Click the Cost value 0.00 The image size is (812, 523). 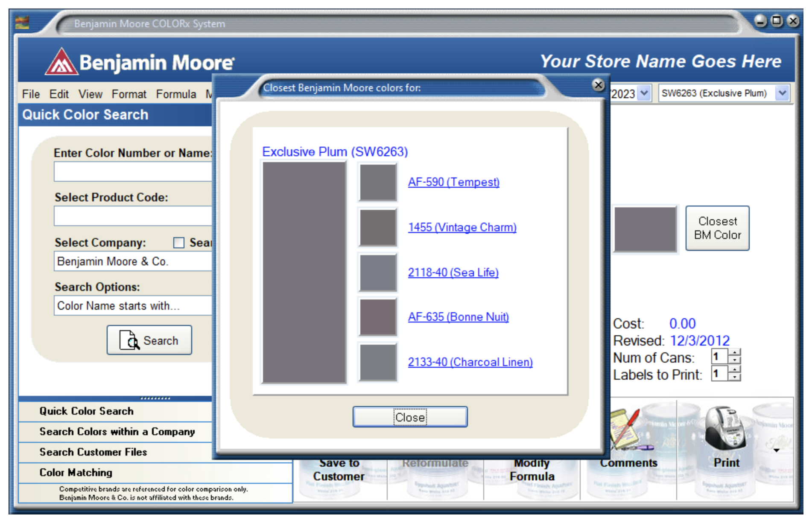[682, 324]
